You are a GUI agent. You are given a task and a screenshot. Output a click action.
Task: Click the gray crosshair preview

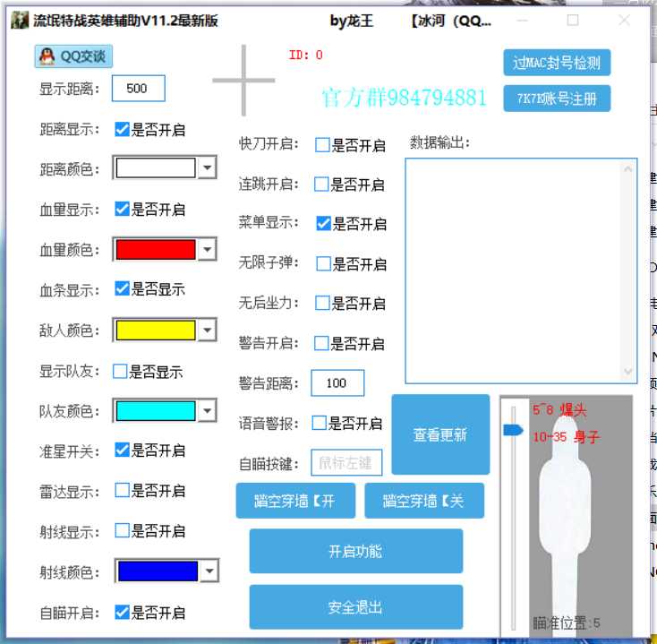(x=243, y=80)
